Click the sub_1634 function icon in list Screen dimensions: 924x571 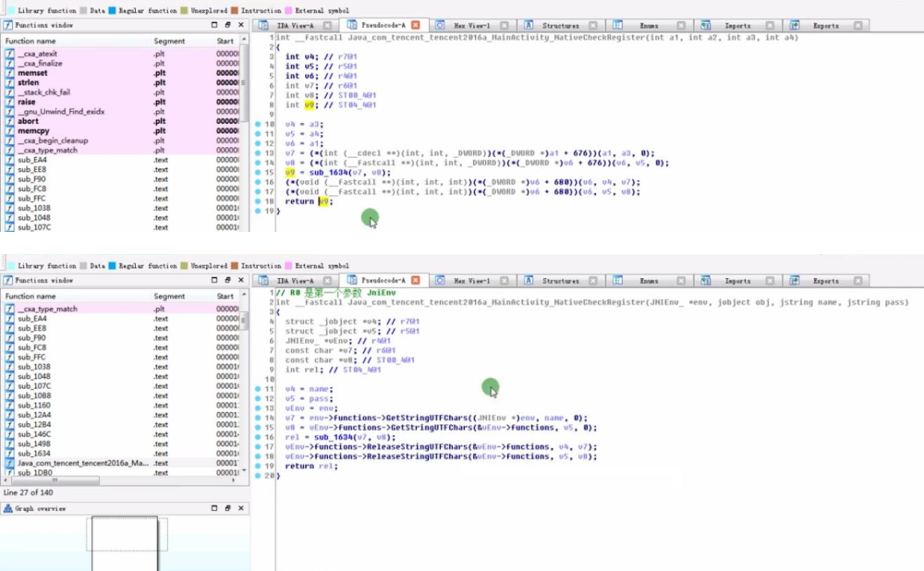9,454
